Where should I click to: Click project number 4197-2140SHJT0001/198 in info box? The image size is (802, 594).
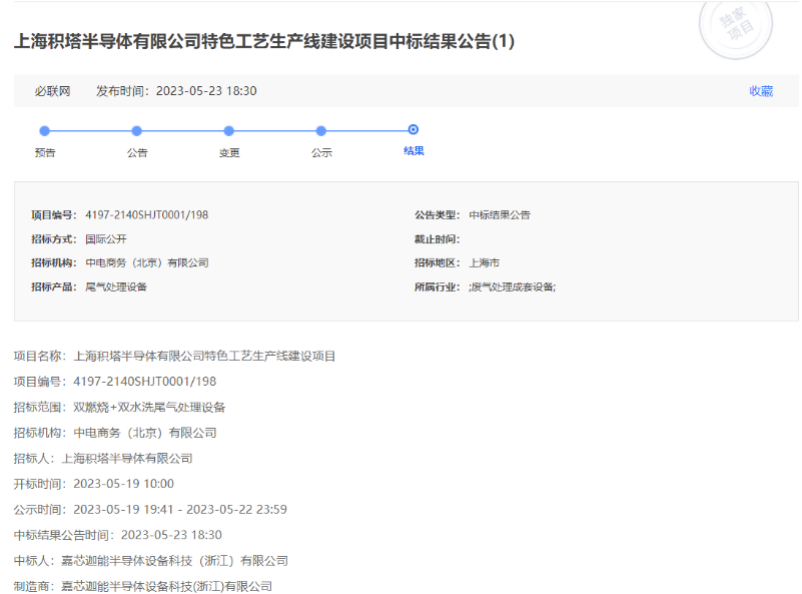click(x=147, y=215)
